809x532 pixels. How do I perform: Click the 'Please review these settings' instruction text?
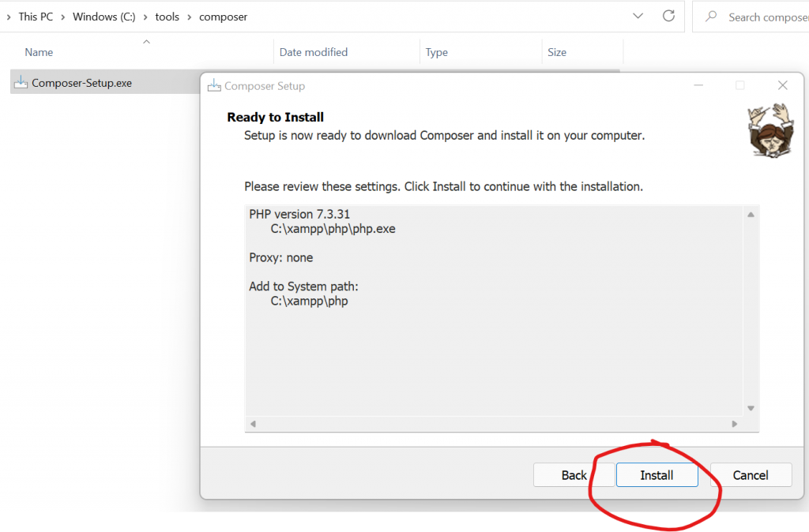444,186
